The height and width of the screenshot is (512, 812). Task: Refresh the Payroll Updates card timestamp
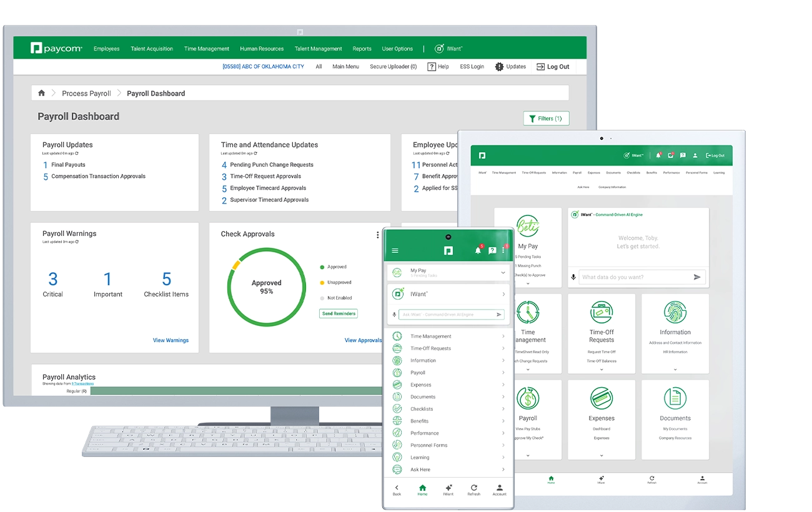[x=77, y=153]
